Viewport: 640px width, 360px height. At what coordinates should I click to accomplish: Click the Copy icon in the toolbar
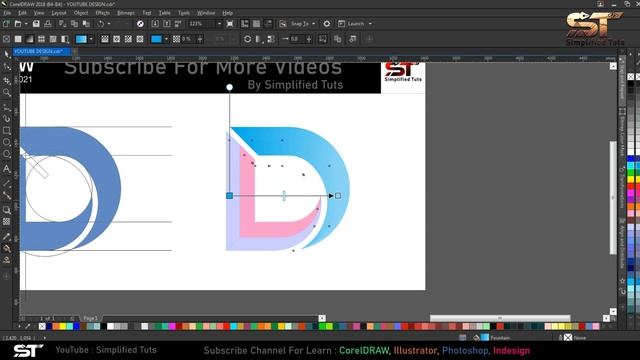[x=74, y=24]
